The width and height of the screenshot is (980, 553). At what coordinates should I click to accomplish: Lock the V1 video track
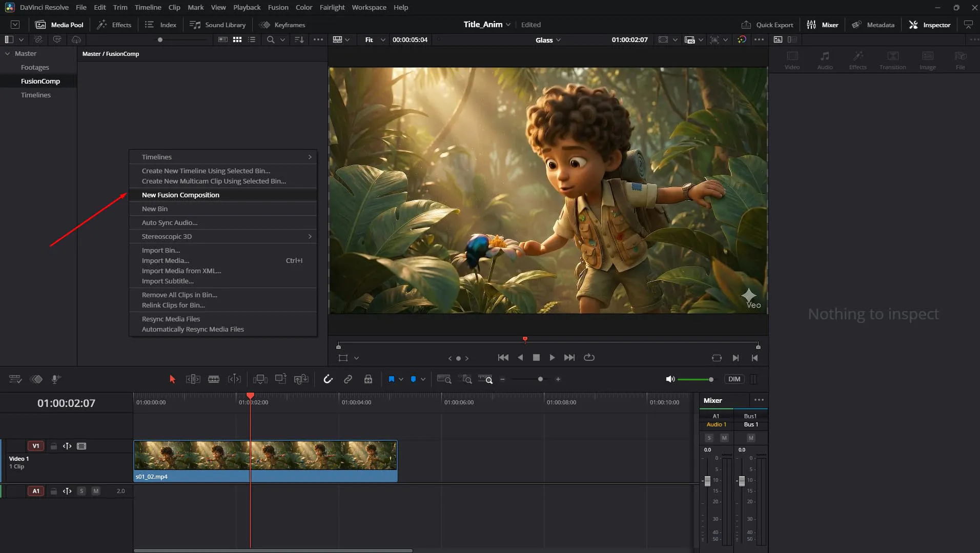(53, 446)
